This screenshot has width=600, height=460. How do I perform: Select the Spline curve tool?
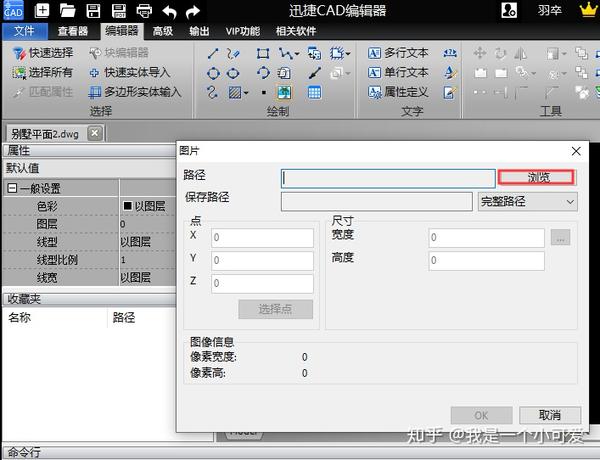[212, 92]
